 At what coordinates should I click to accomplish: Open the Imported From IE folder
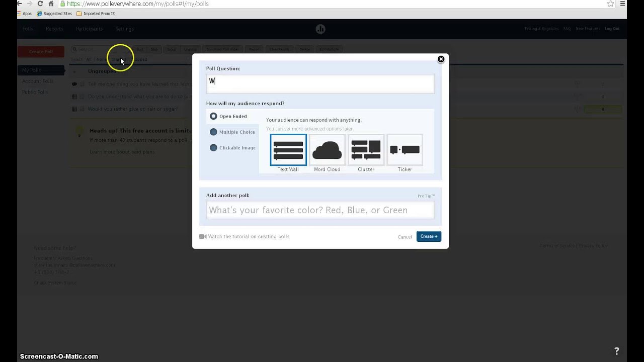point(96,14)
